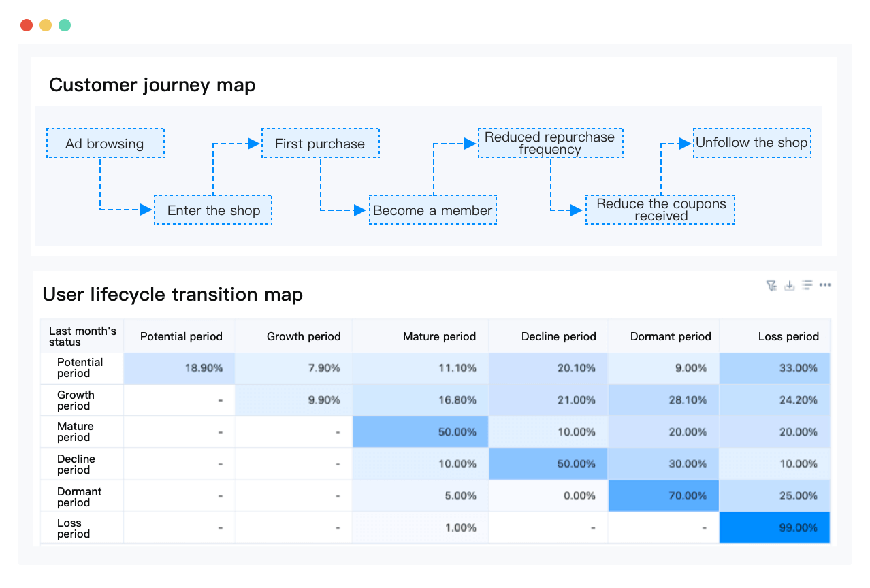Click the "Potential period" column header
Screen dimensions: 870x588
point(180,336)
